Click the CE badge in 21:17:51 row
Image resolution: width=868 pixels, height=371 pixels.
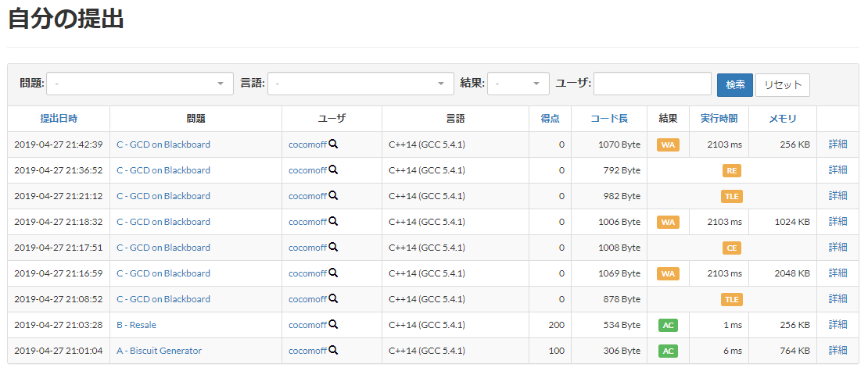pos(732,248)
